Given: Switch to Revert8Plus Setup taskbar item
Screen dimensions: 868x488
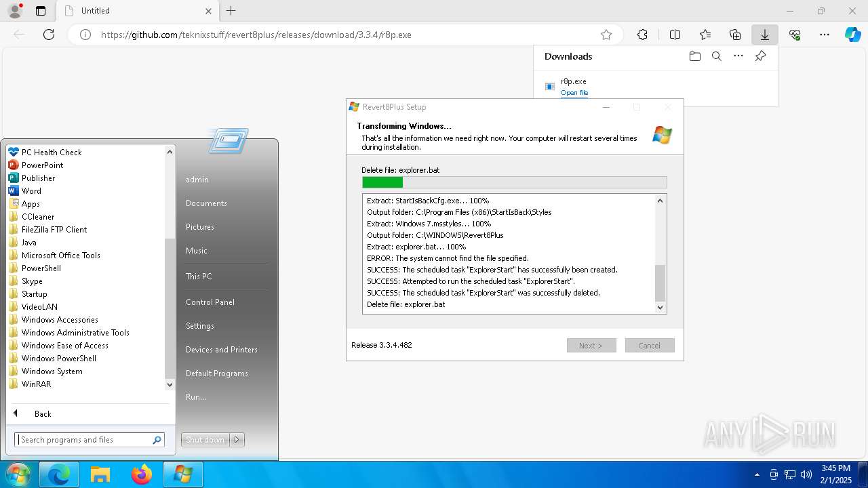Looking at the screenshot, I should pyautogui.click(x=183, y=474).
